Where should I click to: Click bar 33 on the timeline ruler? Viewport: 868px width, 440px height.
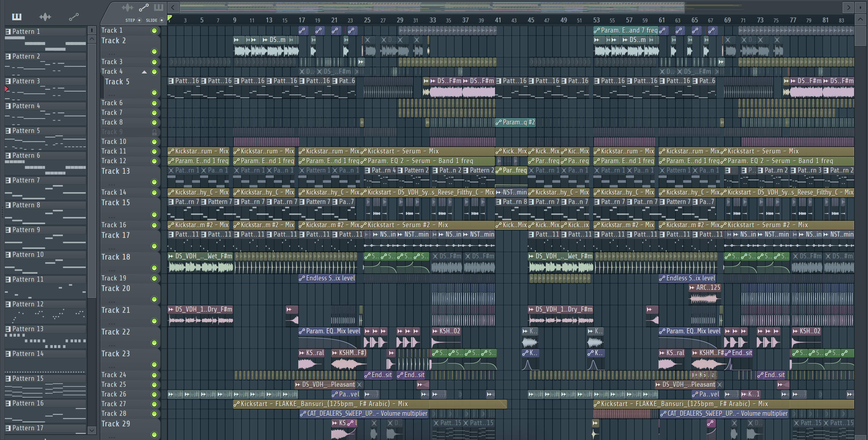433,20
